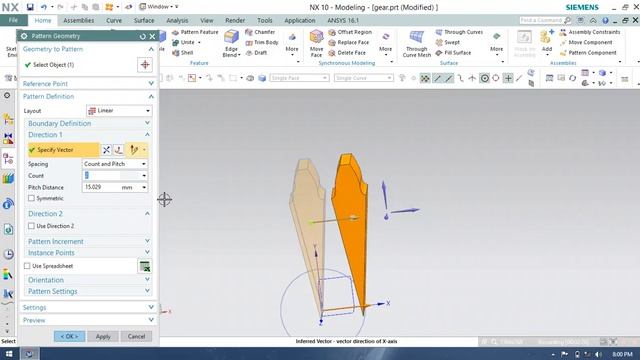Click the OK button
Screen dimensions: 640x360
[69, 336]
